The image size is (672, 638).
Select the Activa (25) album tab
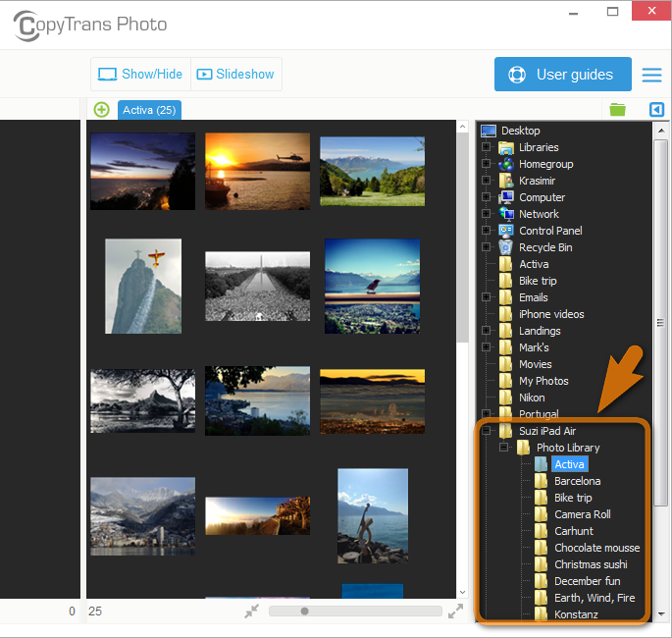(x=149, y=110)
